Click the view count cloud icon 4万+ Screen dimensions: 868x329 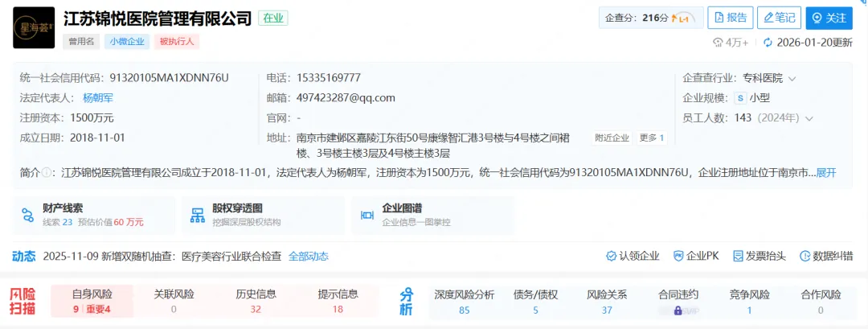tap(719, 43)
